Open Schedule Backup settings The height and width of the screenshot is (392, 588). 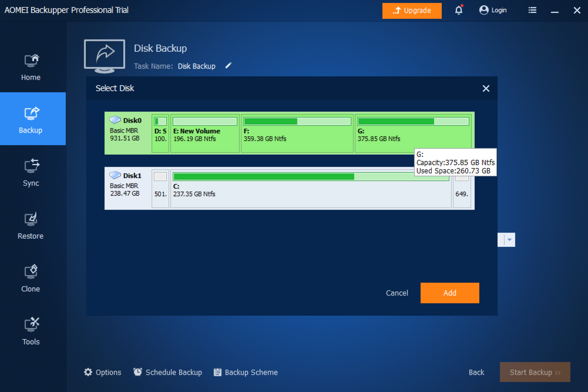coord(168,372)
